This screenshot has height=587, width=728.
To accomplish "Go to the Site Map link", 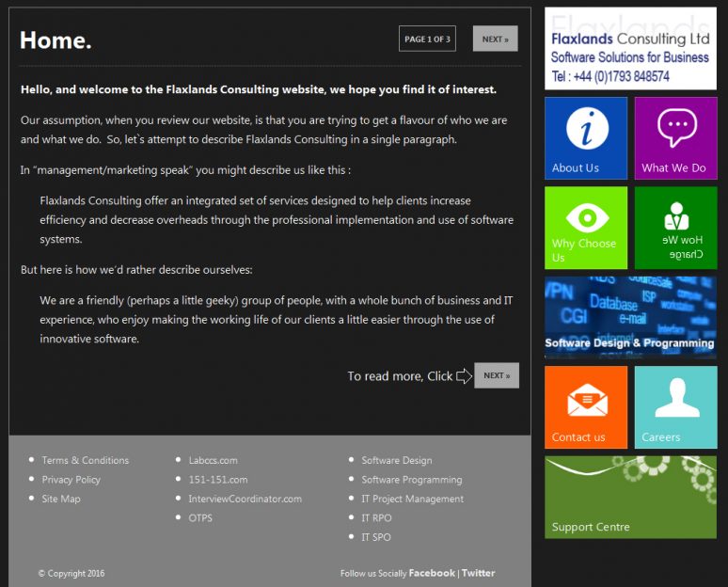I will [61, 499].
